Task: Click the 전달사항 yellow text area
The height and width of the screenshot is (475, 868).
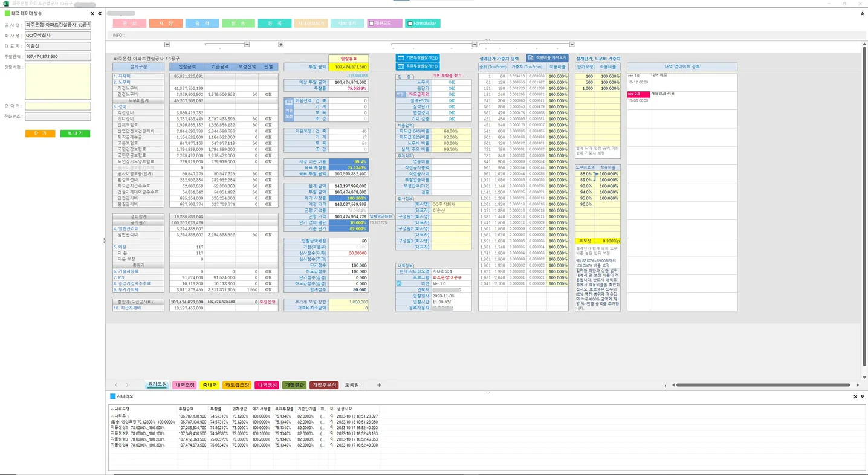Action: pyautogui.click(x=57, y=82)
